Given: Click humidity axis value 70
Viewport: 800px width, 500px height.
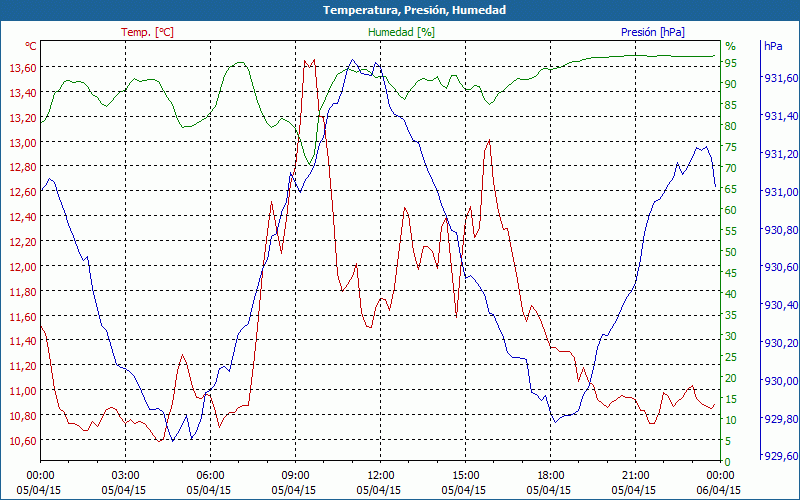Looking at the screenshot, I should (x=731, y=168).
